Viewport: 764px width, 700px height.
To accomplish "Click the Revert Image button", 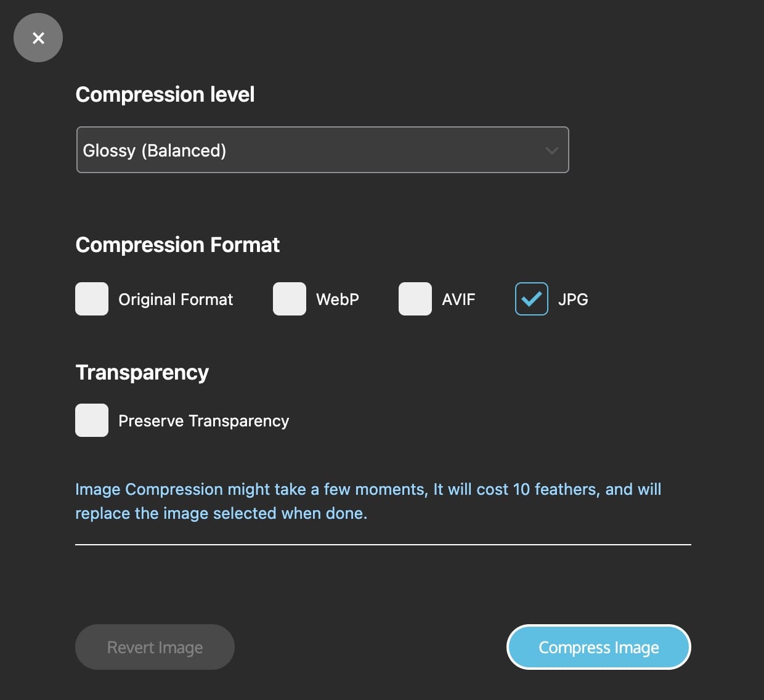I will [155, 647].
